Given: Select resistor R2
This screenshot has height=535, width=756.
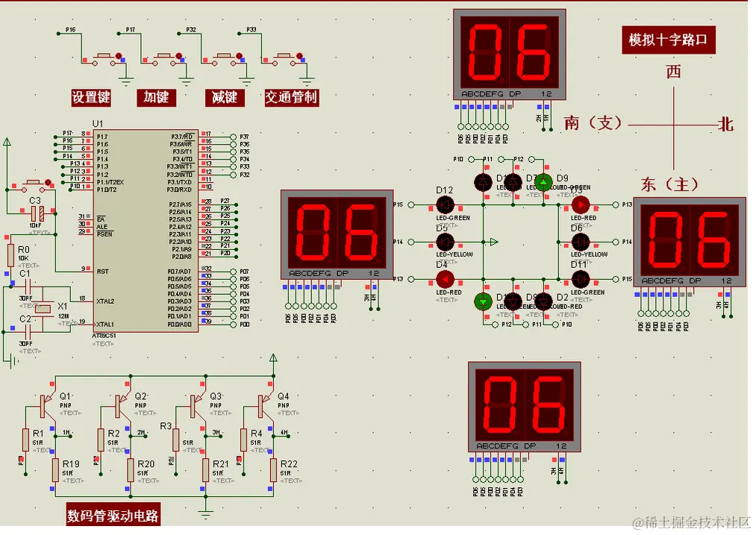Looking at the screenshot, I should [x=101, y=439].
